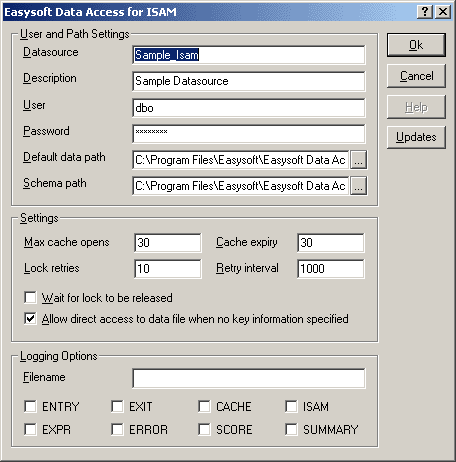Screen dimensions: 456x462
Task: Open browse button for Default data path
Action: (x=358, y=160)
